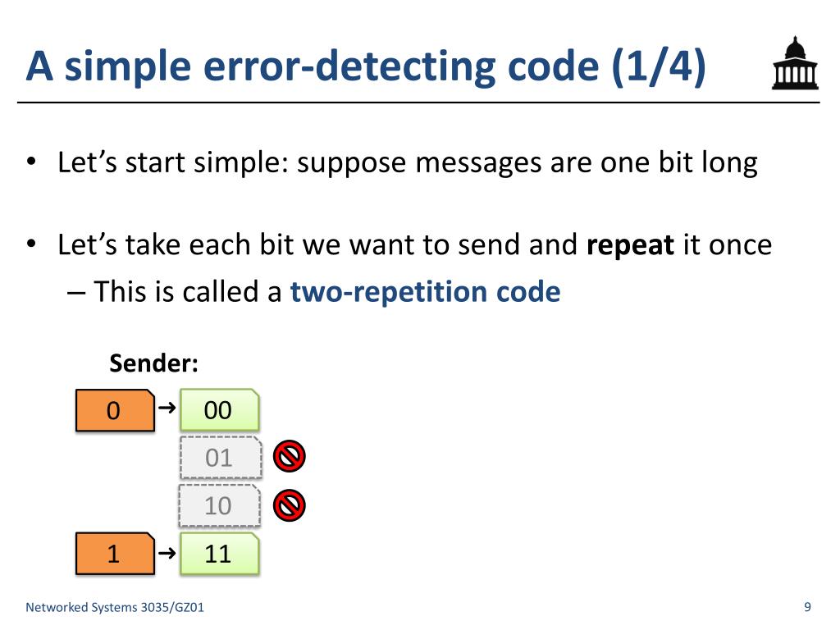Screen dimensions: 840x630
Task: Click the horizontal rule under the title
Action: point(418,102)
